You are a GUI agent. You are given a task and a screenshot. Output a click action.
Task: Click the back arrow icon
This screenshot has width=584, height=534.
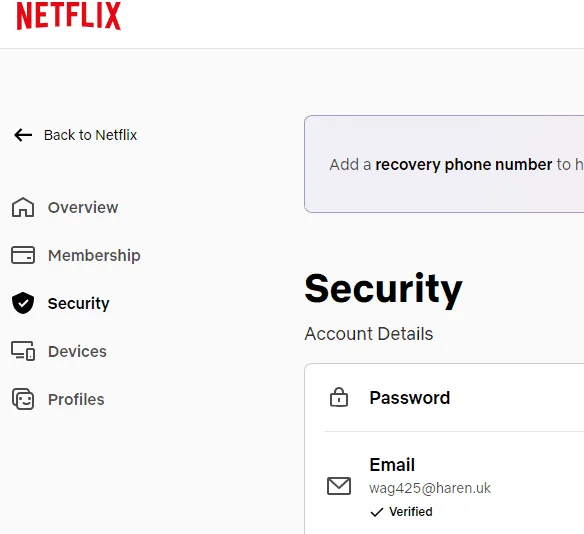(23, 135)
